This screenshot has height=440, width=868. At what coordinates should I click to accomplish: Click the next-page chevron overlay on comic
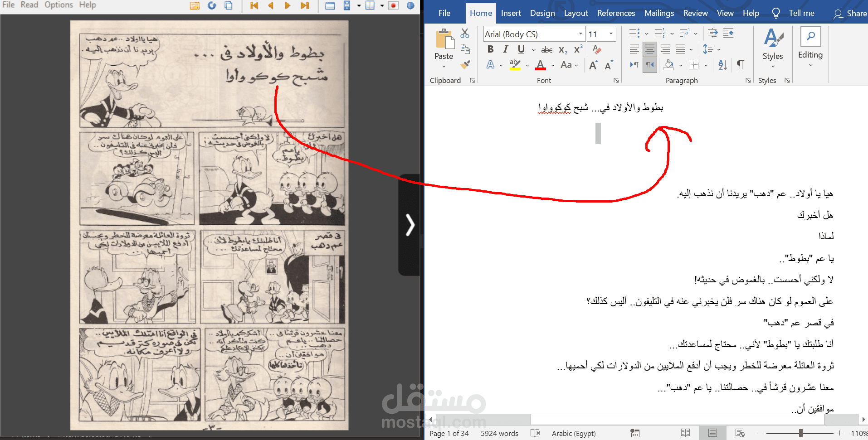pos(410,225)
